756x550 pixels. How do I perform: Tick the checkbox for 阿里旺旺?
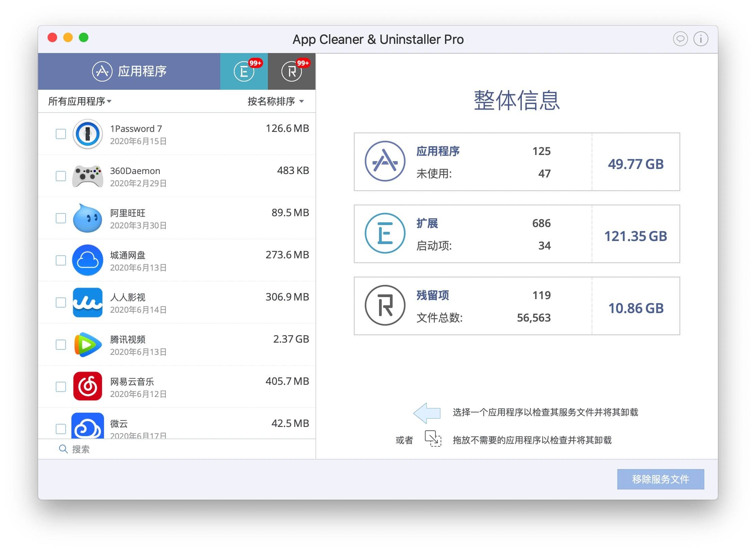(61, 218)
